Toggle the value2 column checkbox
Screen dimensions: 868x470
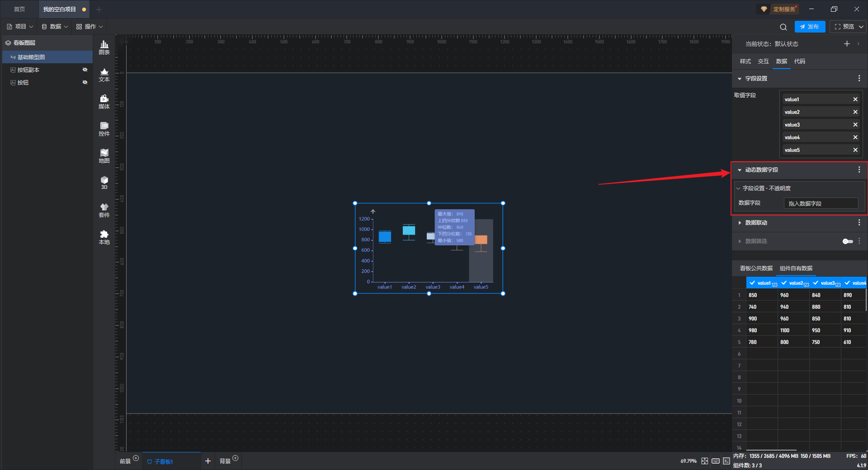pyautogui.click(x=784, y=283)
